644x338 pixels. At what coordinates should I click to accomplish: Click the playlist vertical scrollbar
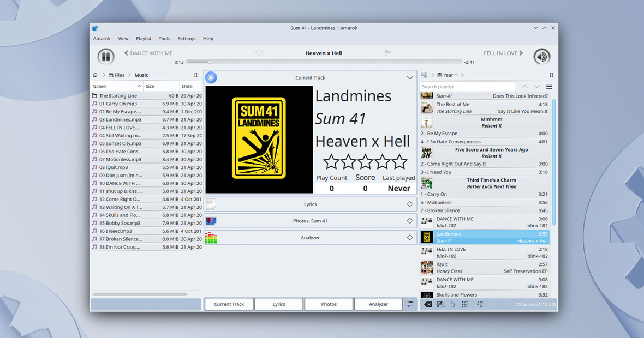553,162
